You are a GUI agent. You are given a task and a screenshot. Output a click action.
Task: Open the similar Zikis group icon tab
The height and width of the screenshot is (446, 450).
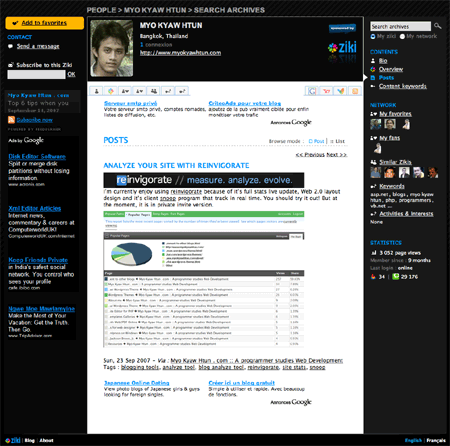click(154, 91)
